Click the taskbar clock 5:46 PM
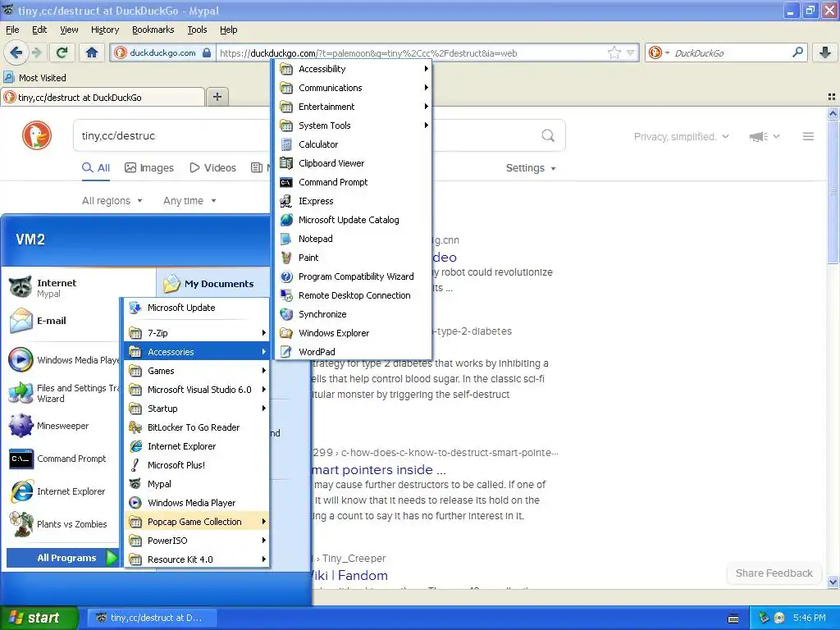The height and width of the screenshot is (630, 840). point(809,618)
